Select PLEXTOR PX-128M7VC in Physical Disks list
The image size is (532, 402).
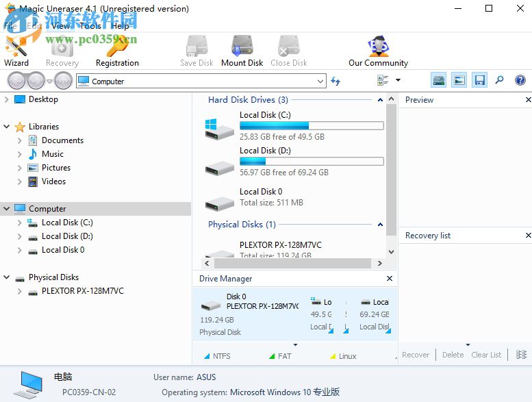280,245
